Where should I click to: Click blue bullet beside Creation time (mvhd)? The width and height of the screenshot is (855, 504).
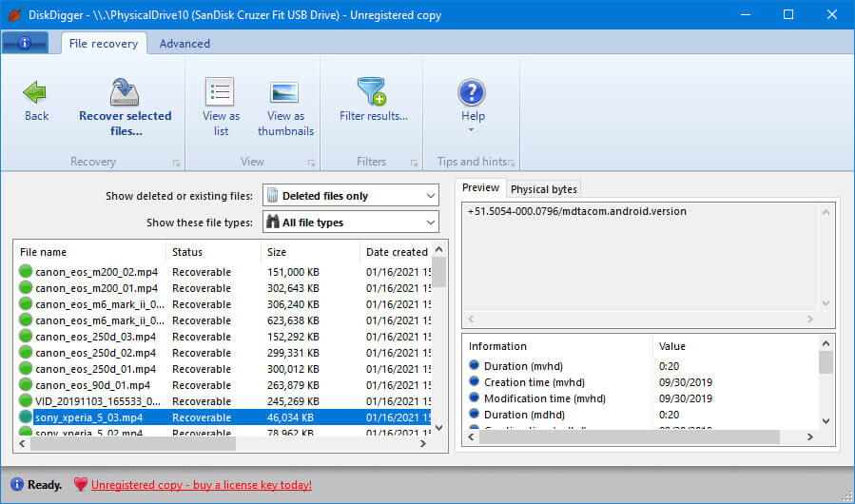click(x=474, y=381)
